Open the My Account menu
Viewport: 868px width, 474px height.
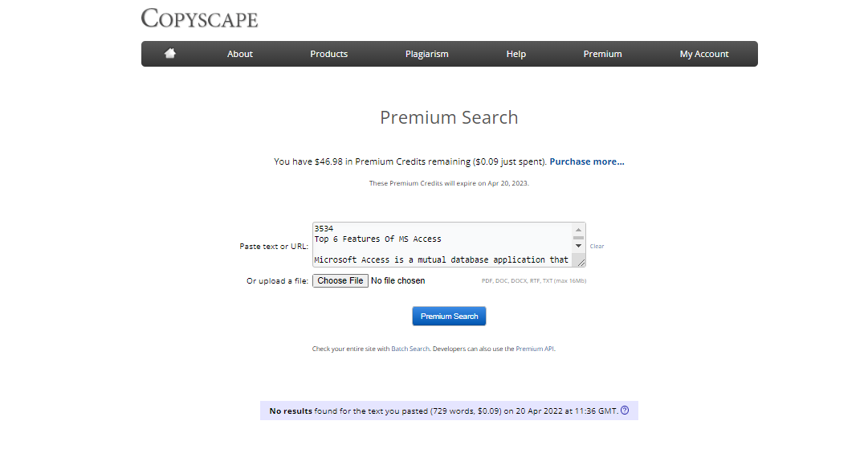click(704, 54)
